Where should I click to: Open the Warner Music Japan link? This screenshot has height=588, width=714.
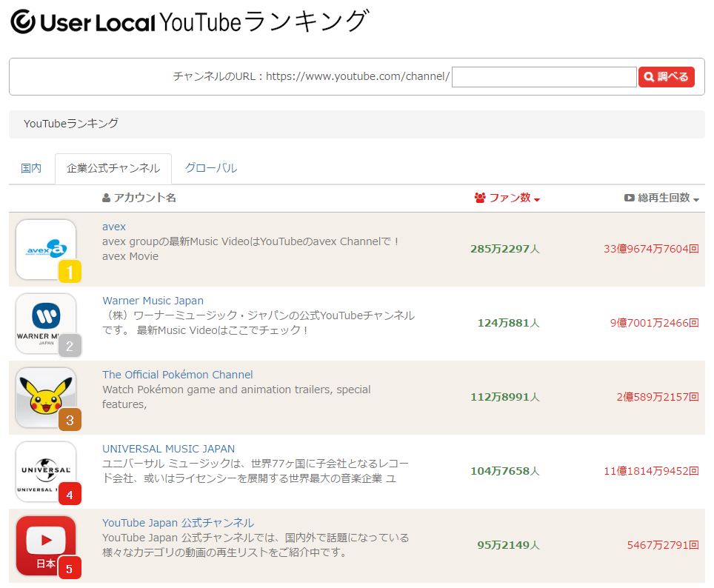coord(153,301)
